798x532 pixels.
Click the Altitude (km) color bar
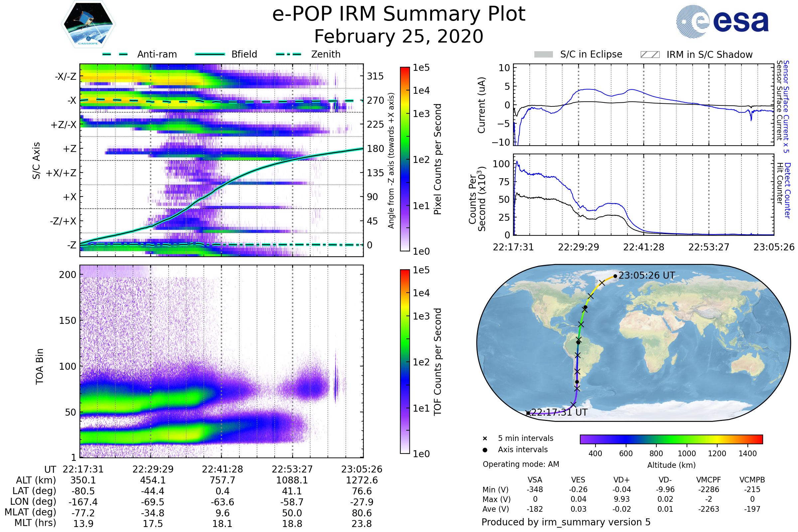[x=671, y=439]
